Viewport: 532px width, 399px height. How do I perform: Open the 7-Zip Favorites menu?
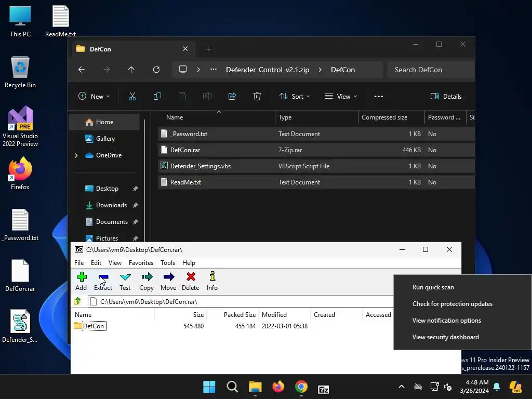(141, 262)
